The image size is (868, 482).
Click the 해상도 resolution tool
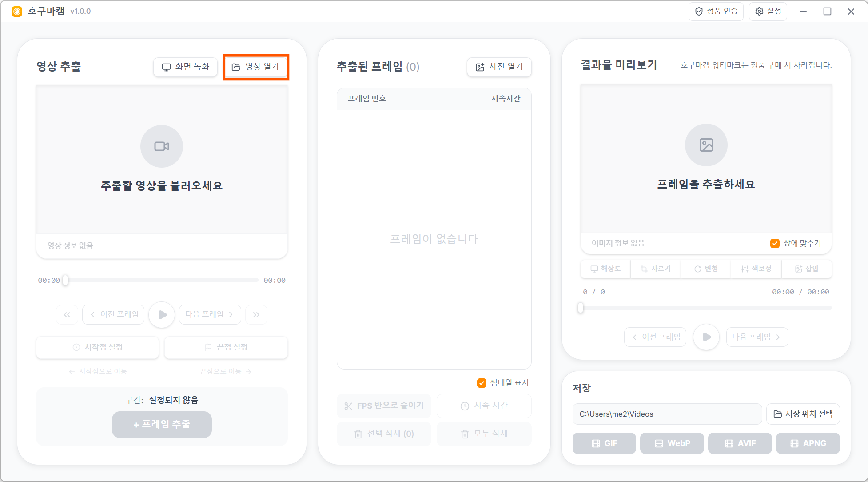(605, 269)
